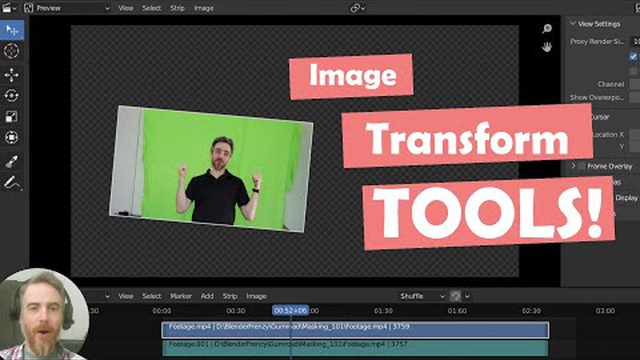Click the pan hand icon in preview
This screenshot has height=360, width=640.
point(547,47)
